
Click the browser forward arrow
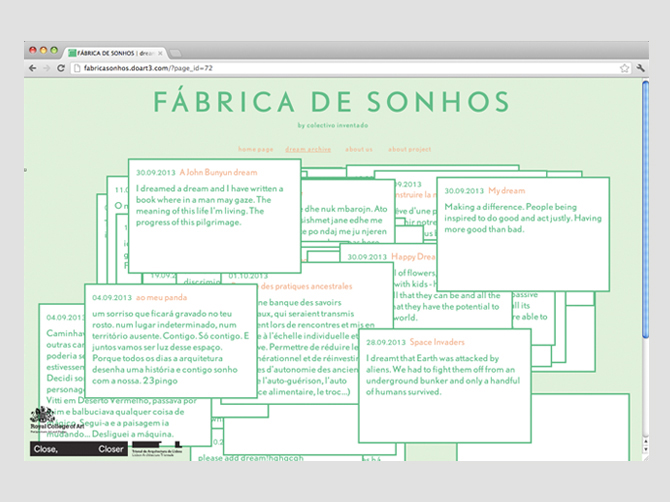click(45, 68)
